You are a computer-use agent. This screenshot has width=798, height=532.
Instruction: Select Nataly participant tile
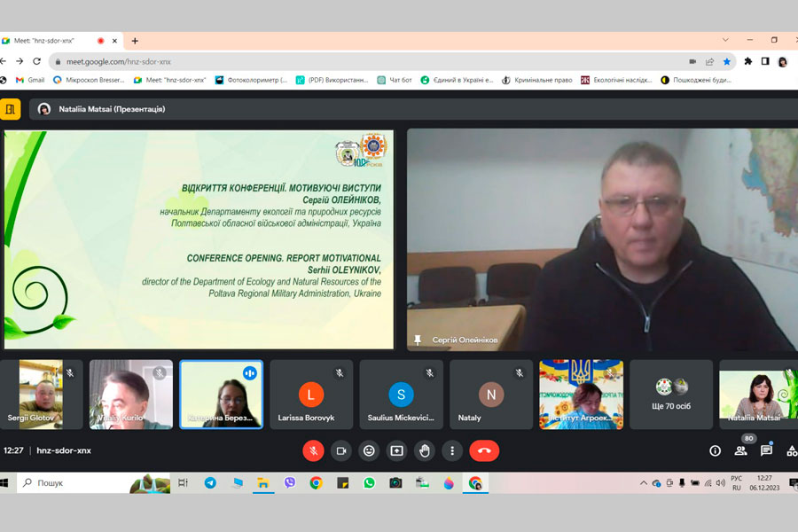(491, 395)
